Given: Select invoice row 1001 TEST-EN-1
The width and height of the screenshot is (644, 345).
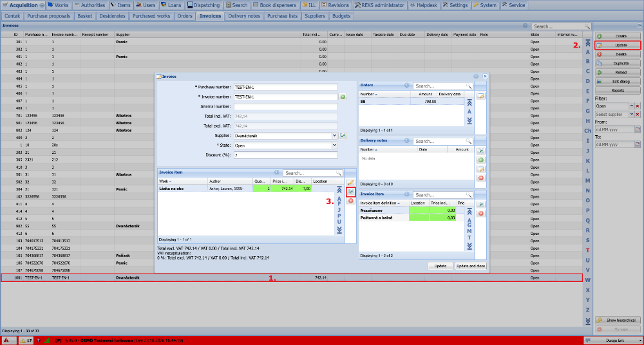Looking at the screenshot, I should click(291, 277).
